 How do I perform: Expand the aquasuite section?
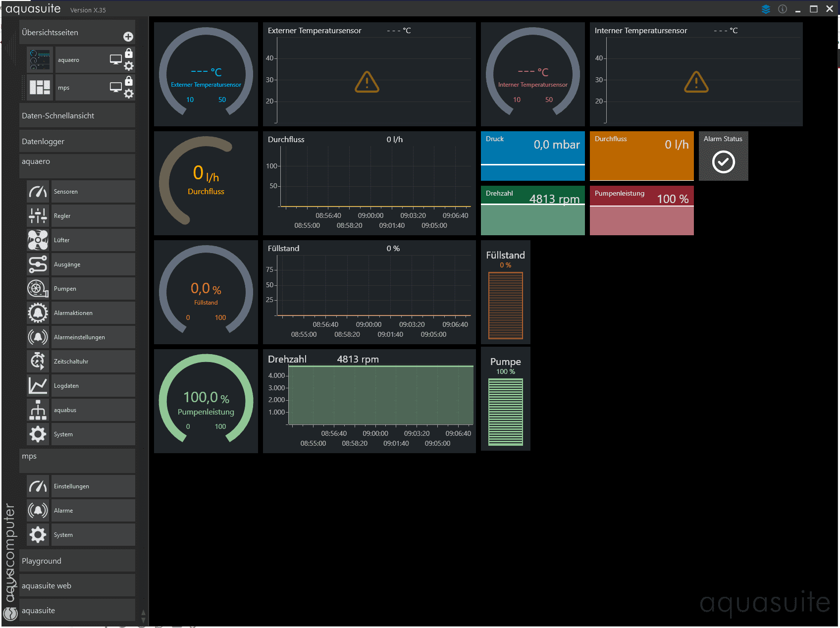pos(77,610)
